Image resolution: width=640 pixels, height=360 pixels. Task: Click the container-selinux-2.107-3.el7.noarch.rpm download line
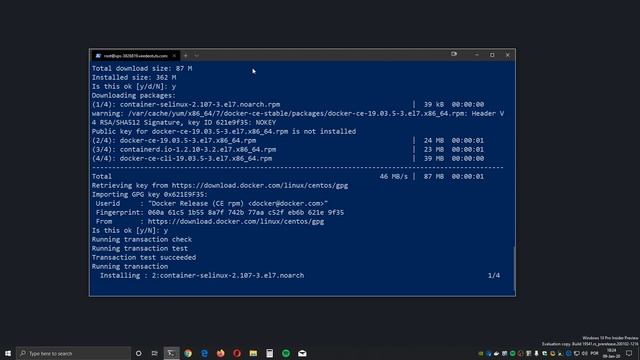click(x=288, y=104)
